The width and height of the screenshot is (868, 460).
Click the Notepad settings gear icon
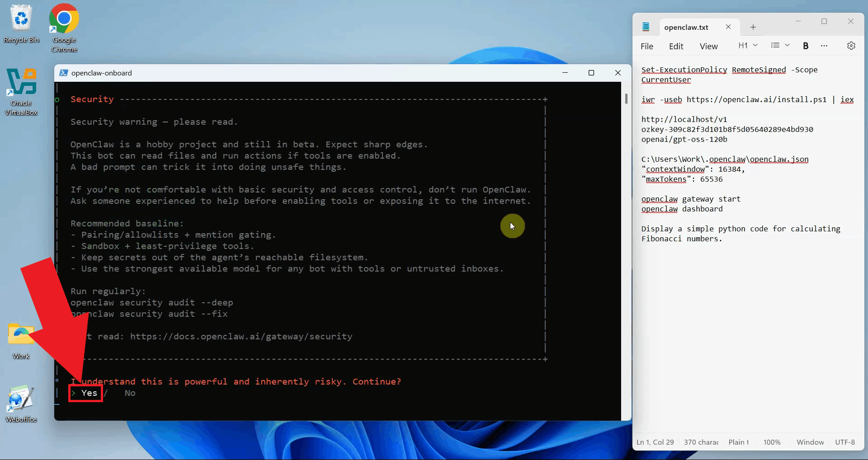pos(851,46)
